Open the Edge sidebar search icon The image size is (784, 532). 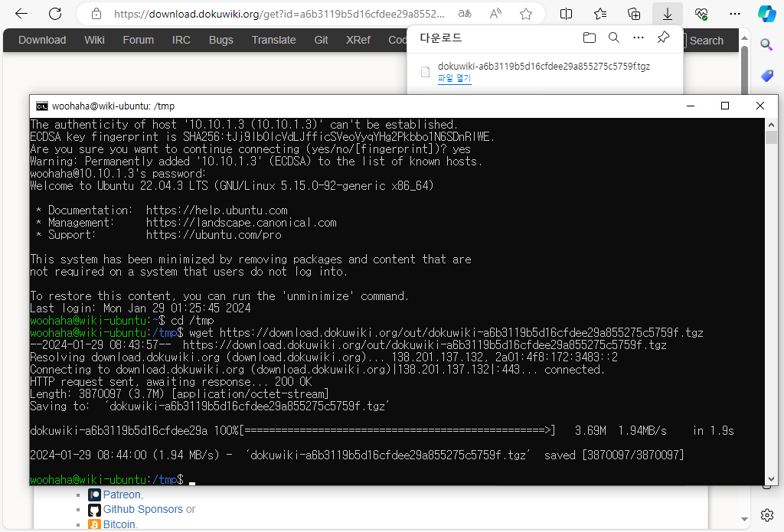coord(766,45)
